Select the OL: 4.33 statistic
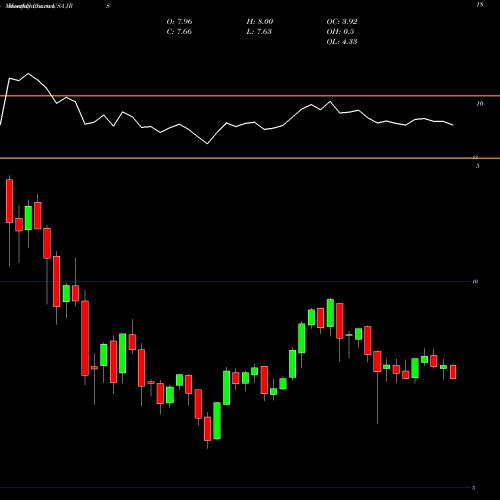The width and height of the screenshot is (500, 500). pyautogui.click(x=342, y=42)
